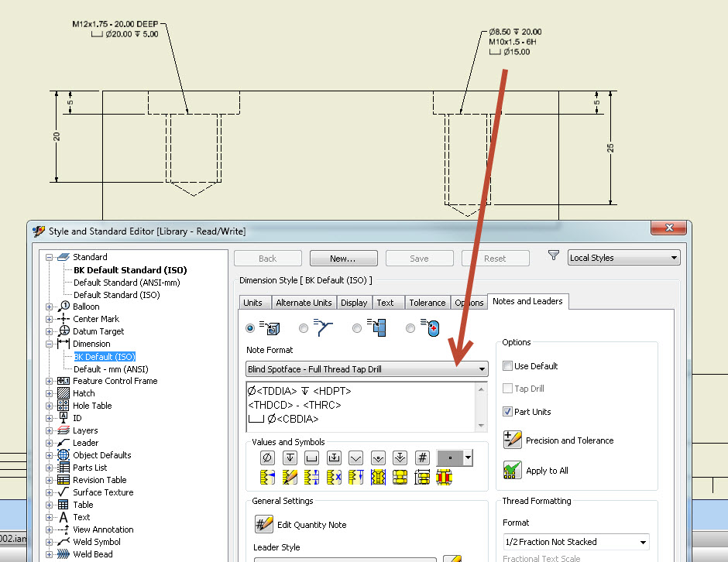Click the filter funnel icon
The image size is (728, 562).
(554, 256)
